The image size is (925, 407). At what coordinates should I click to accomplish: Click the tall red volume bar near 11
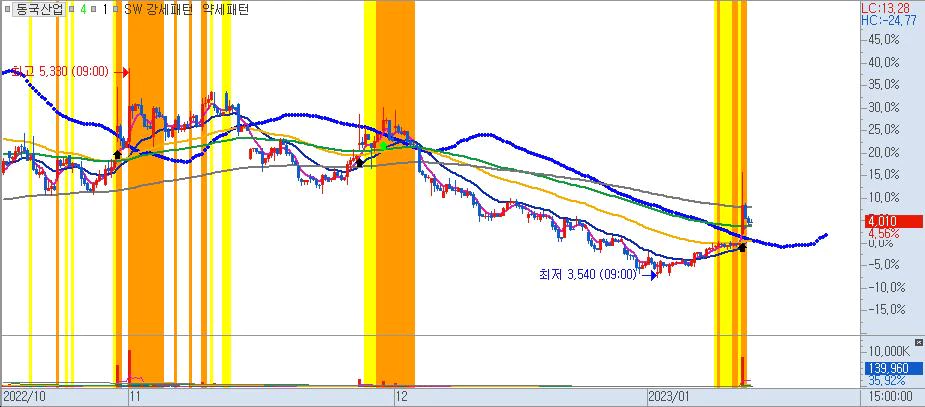click(129, 367)
